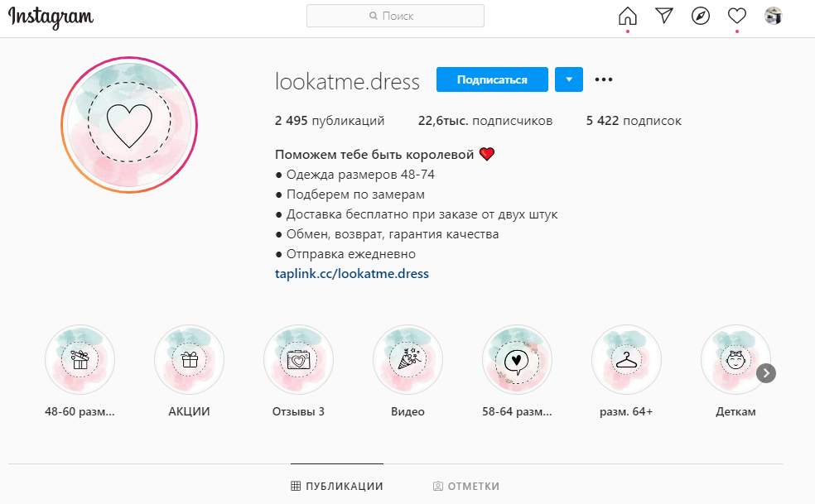Open your profile avatar menu
This screenshot has height=504, width=815.
pos(774,16)
